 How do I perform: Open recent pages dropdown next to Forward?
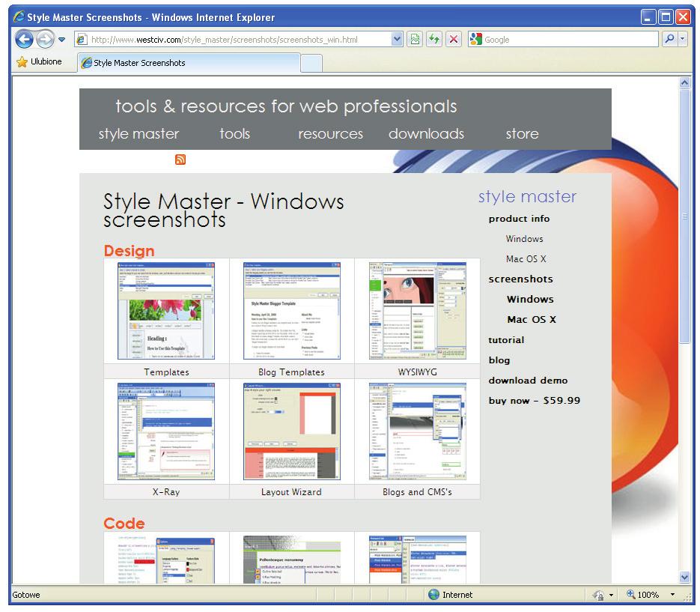pyautogui.click(x=62, y=39)
